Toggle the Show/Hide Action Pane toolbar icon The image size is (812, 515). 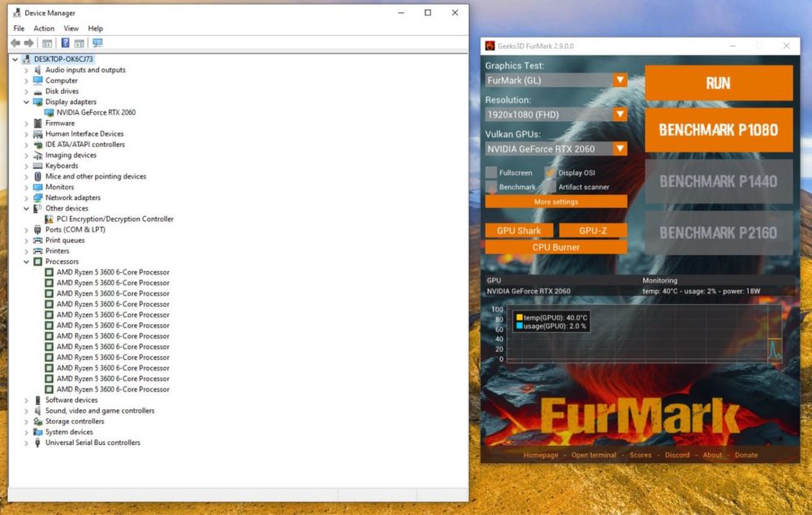click(80, 43)
